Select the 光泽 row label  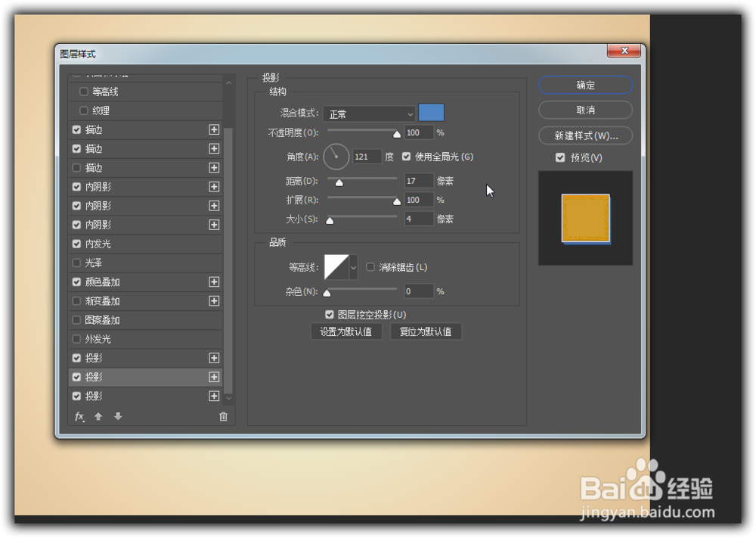pos(94,263)
